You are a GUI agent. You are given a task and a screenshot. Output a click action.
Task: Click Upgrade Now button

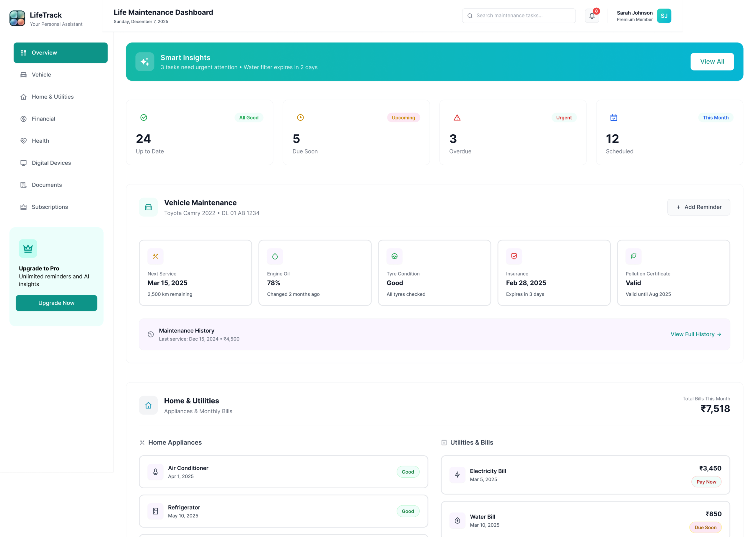click(56, 303)
